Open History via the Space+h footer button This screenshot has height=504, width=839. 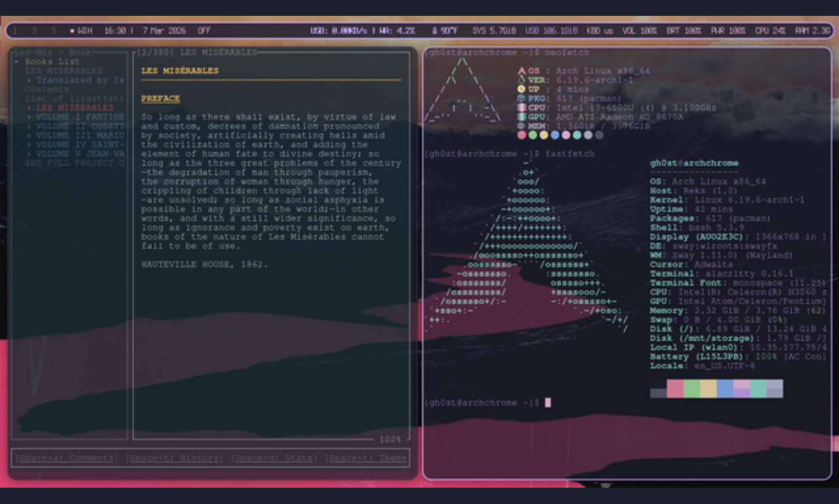[174, 457]
